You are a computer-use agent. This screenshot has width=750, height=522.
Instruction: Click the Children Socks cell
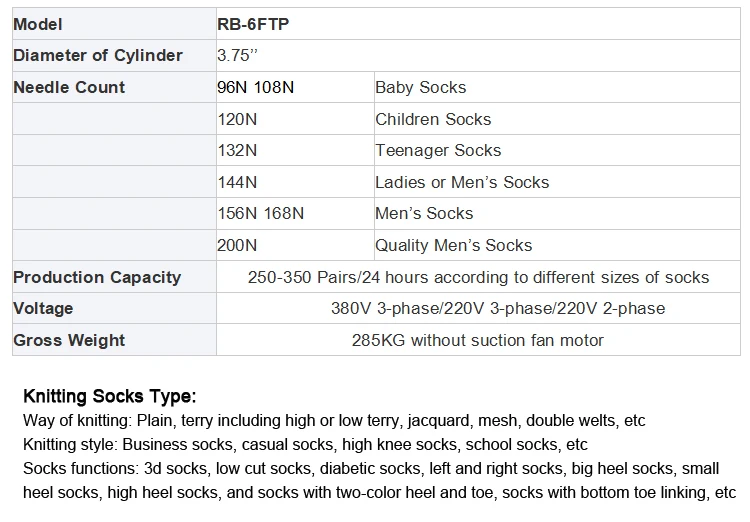(433, 120)
